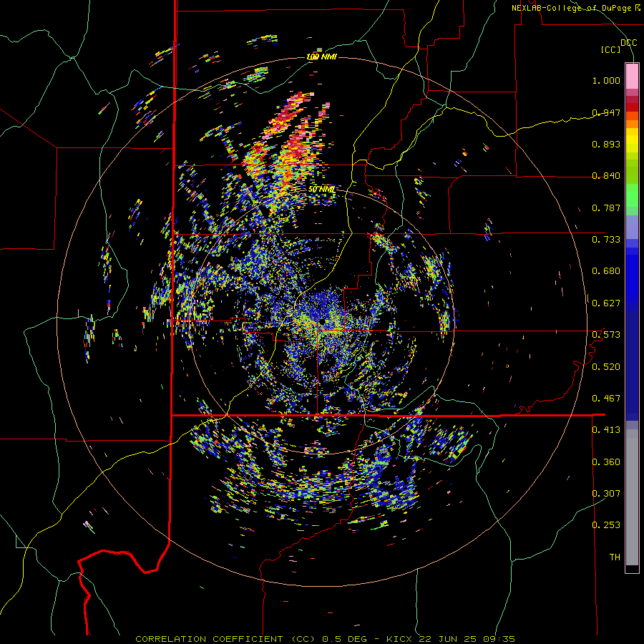Click the 0.520 scale value
The image size is (644, 644).
tap(606, 367)
